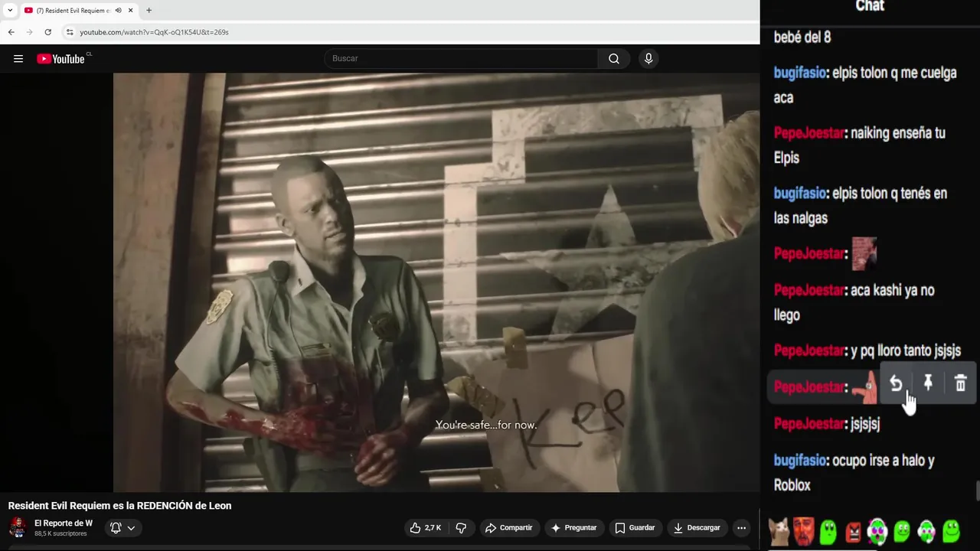
Task: Go to YouTube home via logo
Action: 61,59
